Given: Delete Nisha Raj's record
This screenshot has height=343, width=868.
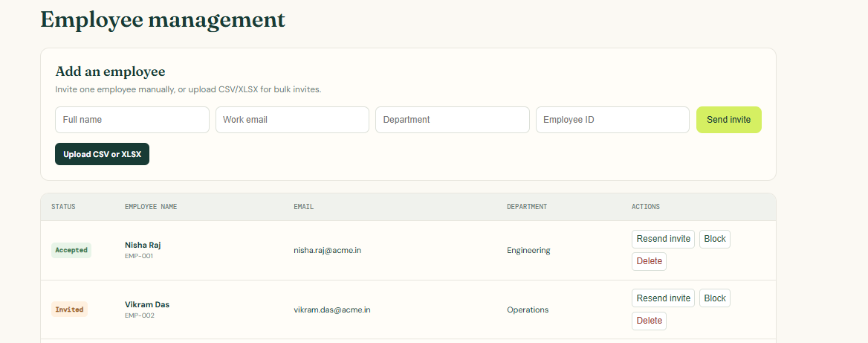Looking at the screenshot, I should [x=649, y=261].
